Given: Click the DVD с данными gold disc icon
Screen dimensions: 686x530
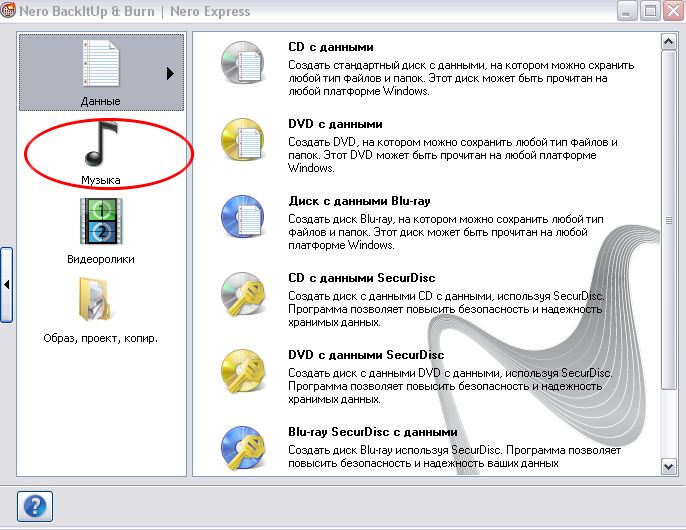Looking at the screenshot, I should (243, 140).
